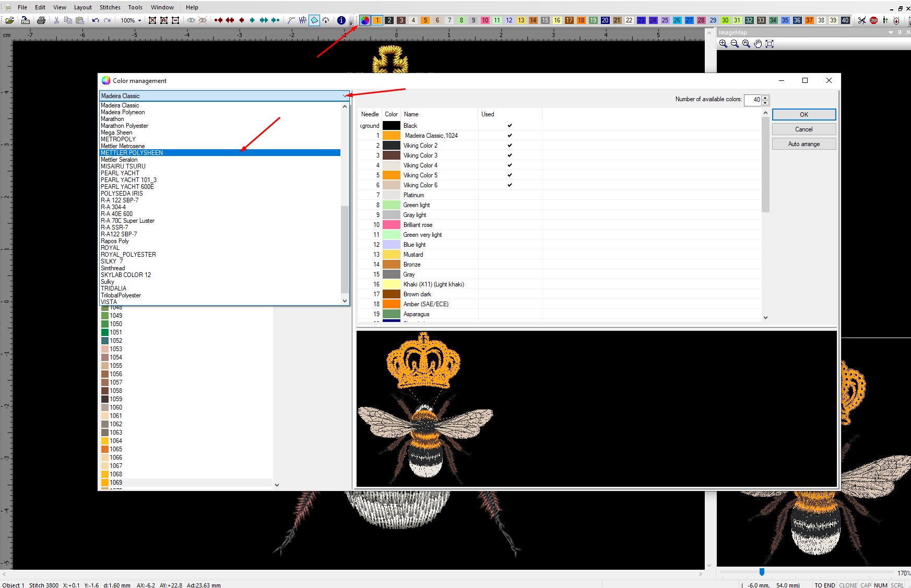Click the blue Info icon
The width and height of the screenshot is (911, 588).
point(341,20)
